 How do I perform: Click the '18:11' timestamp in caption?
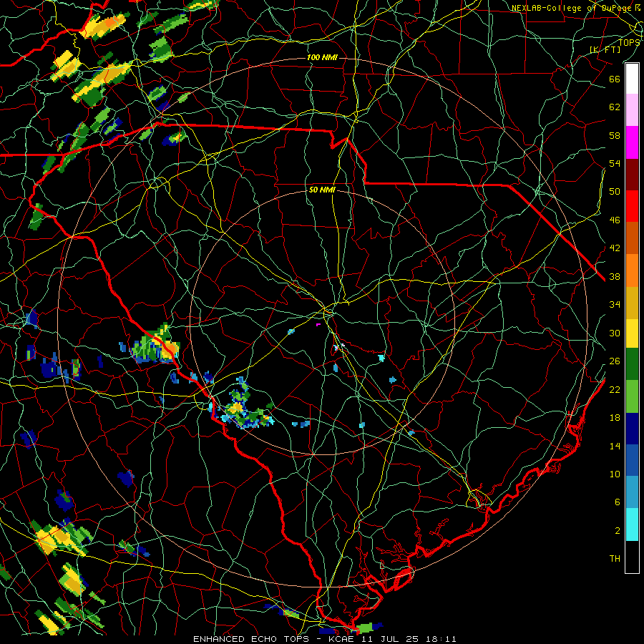click(441, 639)
